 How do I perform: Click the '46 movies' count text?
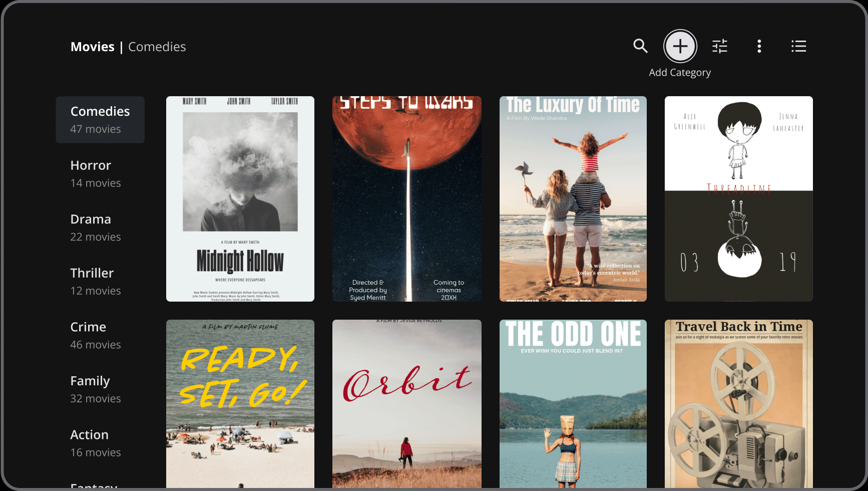(96, 345)
